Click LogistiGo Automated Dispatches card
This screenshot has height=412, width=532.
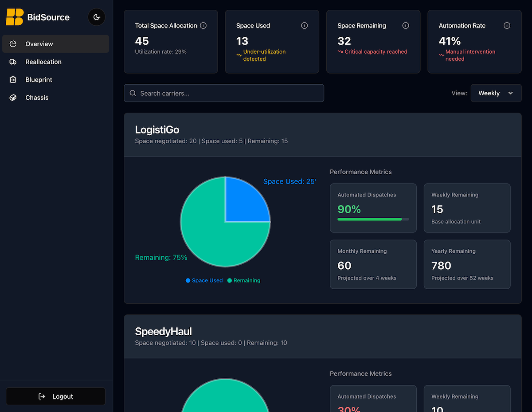[373, 208]
